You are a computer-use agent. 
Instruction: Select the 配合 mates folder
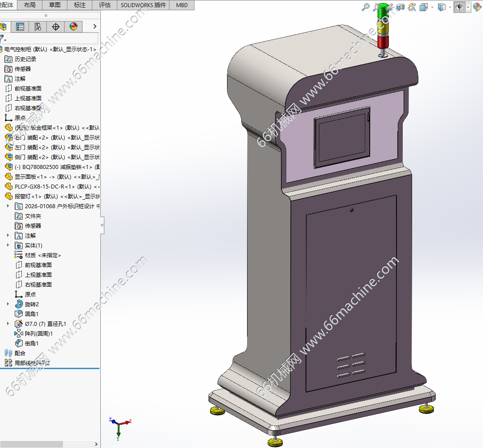click(x=20, y=353)
